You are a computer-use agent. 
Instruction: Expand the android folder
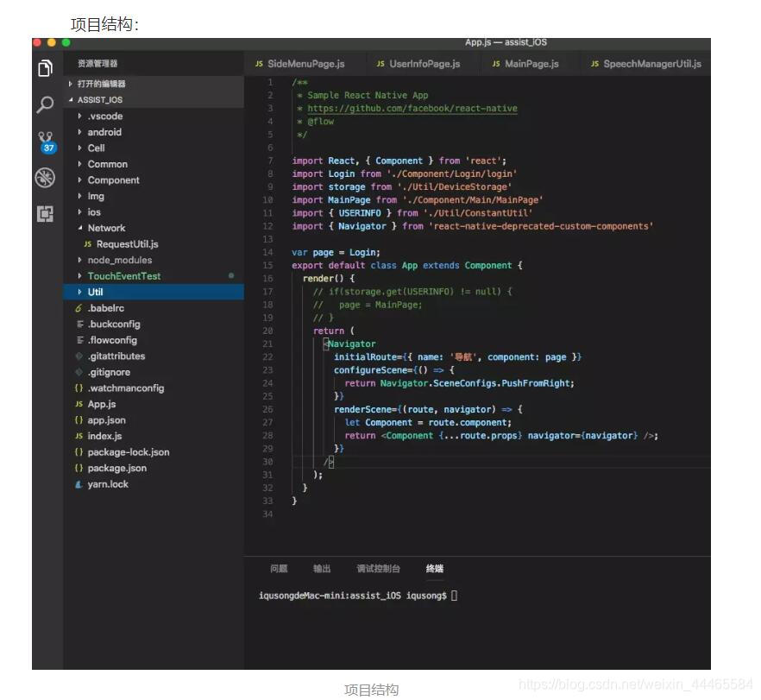[80, 132]
